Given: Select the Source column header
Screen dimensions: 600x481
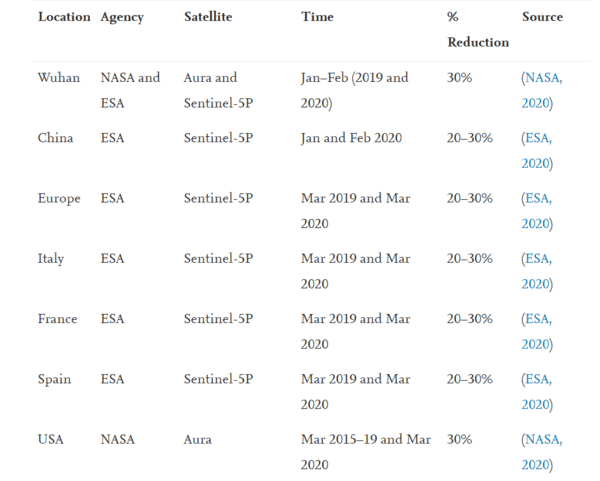Looking at the screenshot, I should click(x=542, y=17).
